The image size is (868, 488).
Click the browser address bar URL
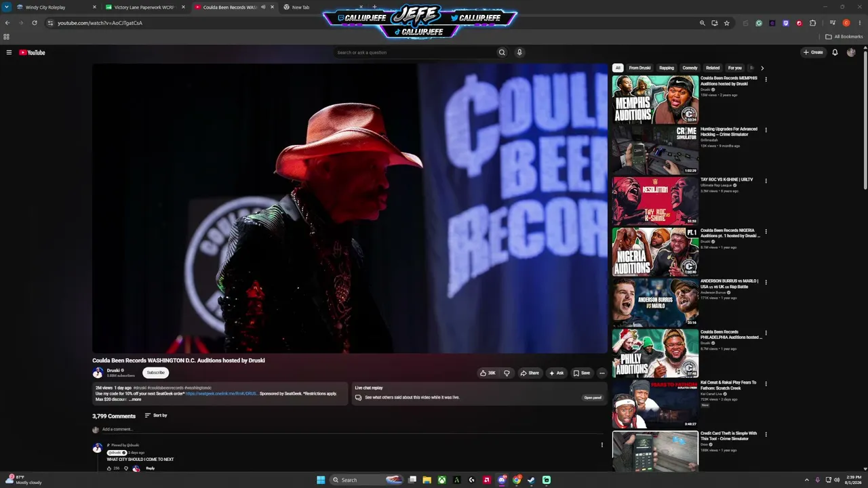100,23
